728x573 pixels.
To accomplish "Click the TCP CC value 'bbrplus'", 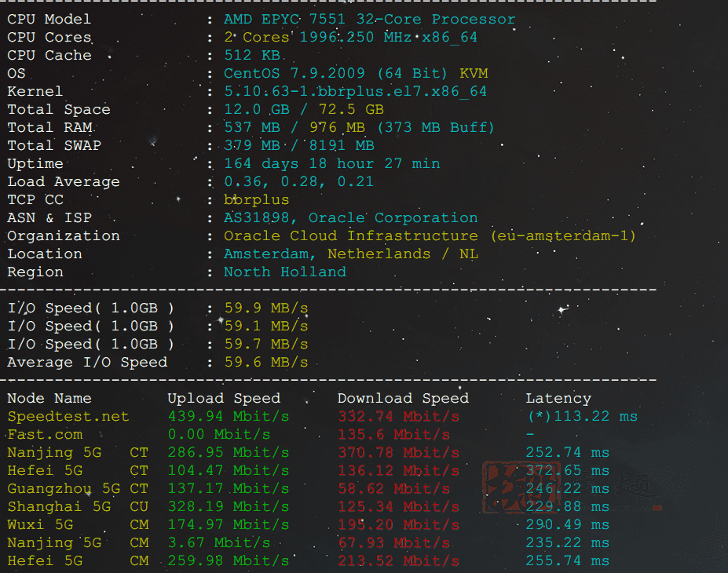I will click(256, 200).
